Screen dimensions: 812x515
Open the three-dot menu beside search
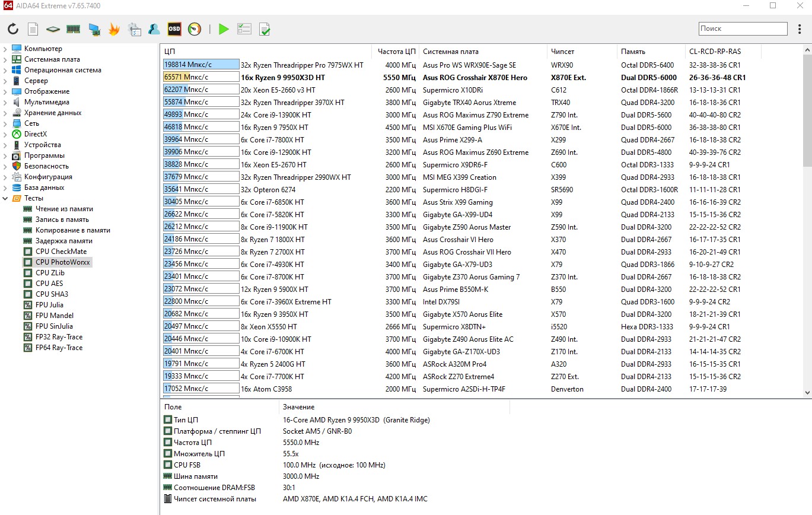click(798, 28)
